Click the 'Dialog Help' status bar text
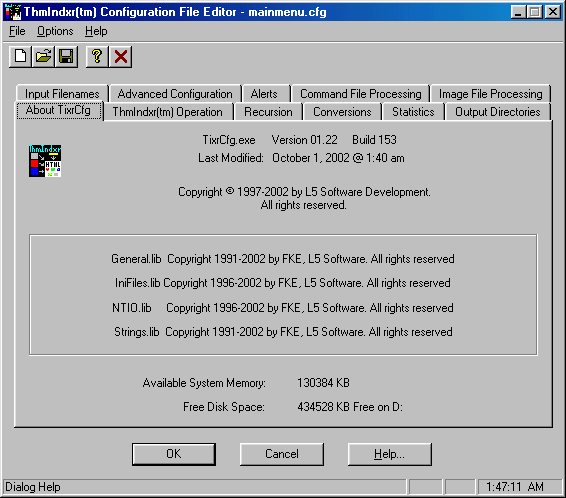The image size is (566, 498). [x=33, y=487]
